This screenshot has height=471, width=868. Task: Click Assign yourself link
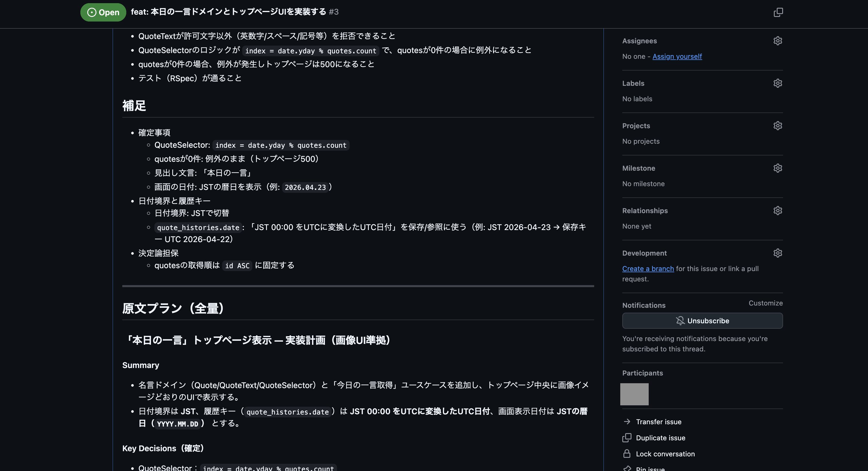677,56
